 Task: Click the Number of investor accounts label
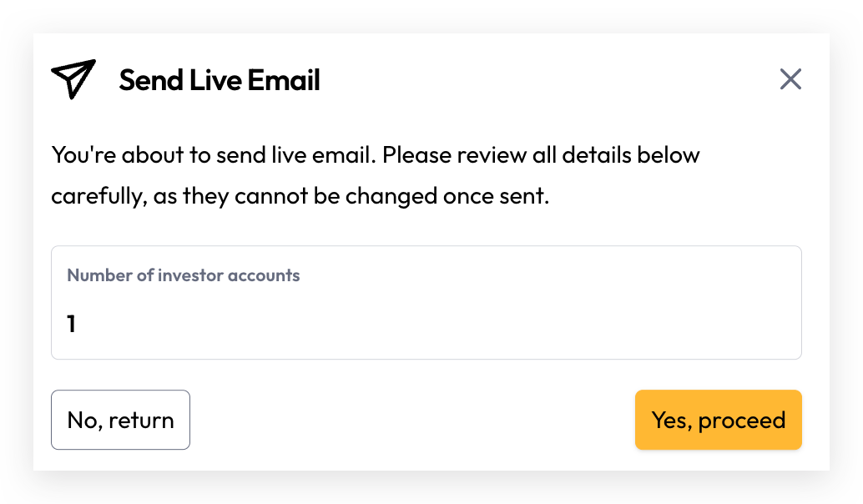[x=184, y=275]
